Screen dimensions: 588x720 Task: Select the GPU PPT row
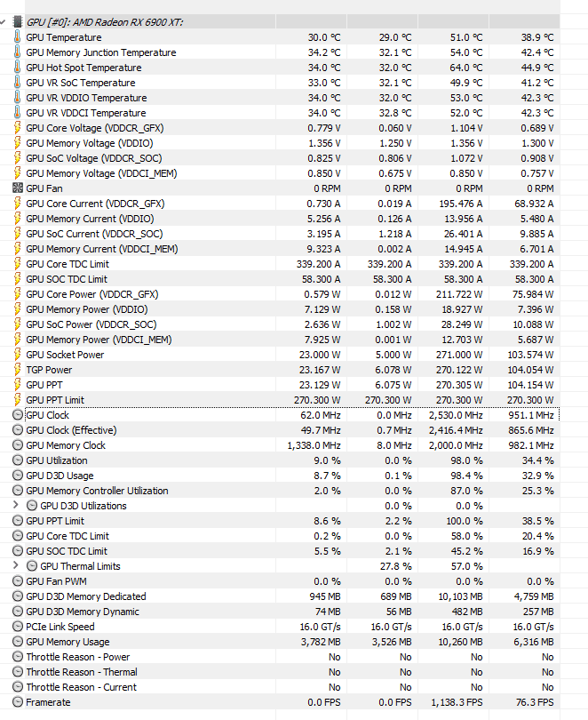(x=280, y=385)
